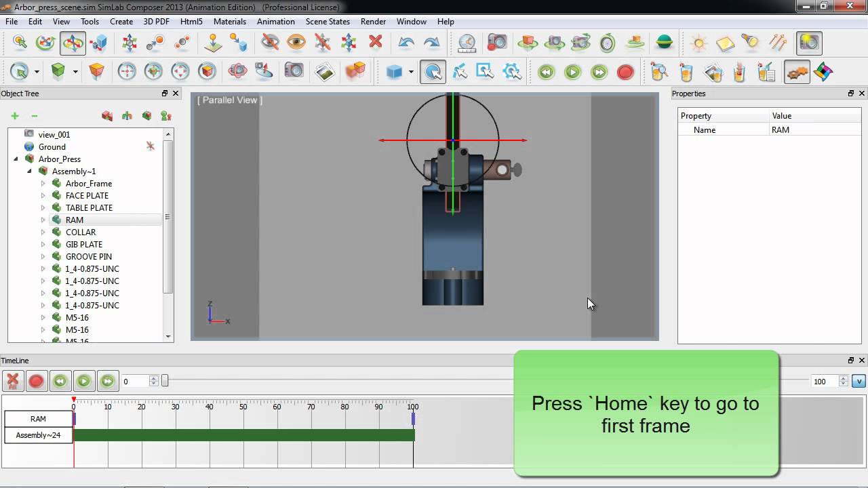Click the green plus add icon in Object Tree
Screen dimensions: 868x488
pos(15,116)
